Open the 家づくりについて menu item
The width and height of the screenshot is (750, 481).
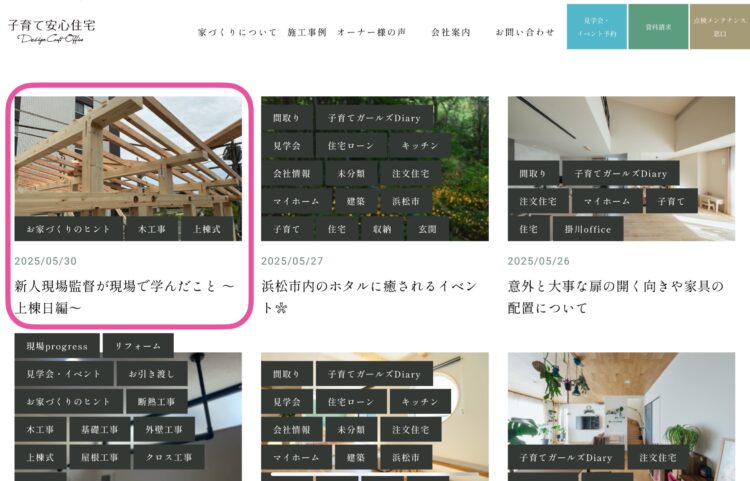tap(238, 32)
